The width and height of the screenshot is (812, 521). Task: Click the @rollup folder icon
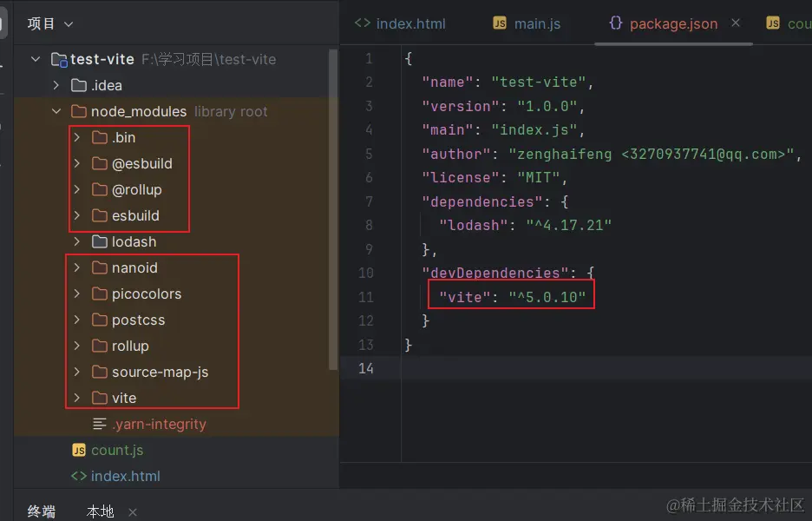(100, 189)
